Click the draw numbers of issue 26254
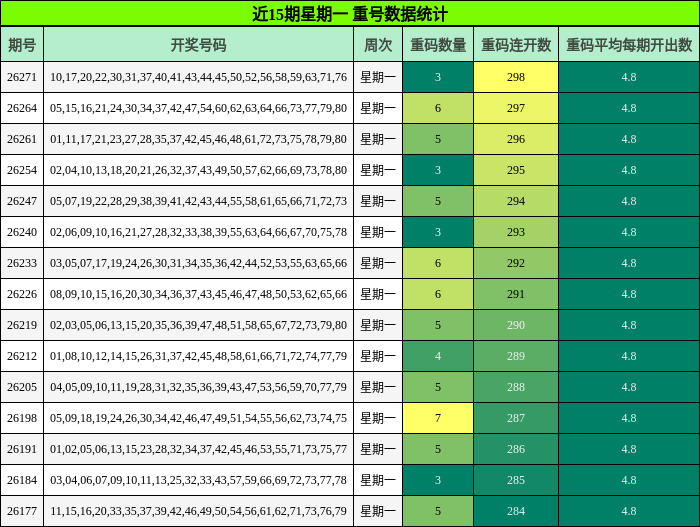Screen dimensions: 700x527 (199, 170)
